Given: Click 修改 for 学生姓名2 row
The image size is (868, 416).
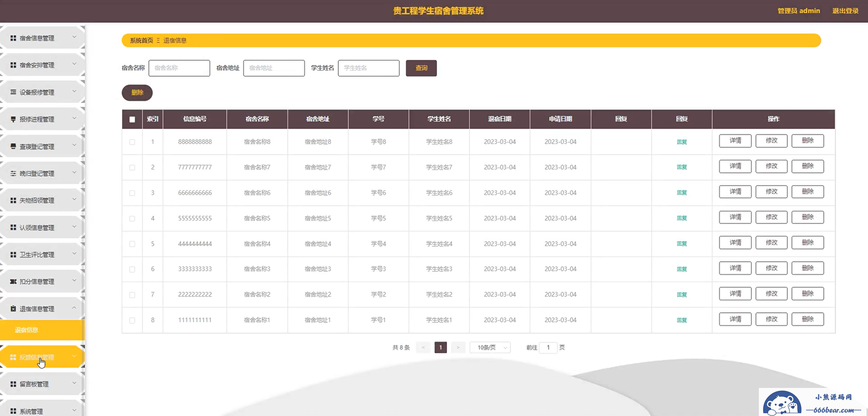Looking at the screenshot, I should tap(771, 294).
